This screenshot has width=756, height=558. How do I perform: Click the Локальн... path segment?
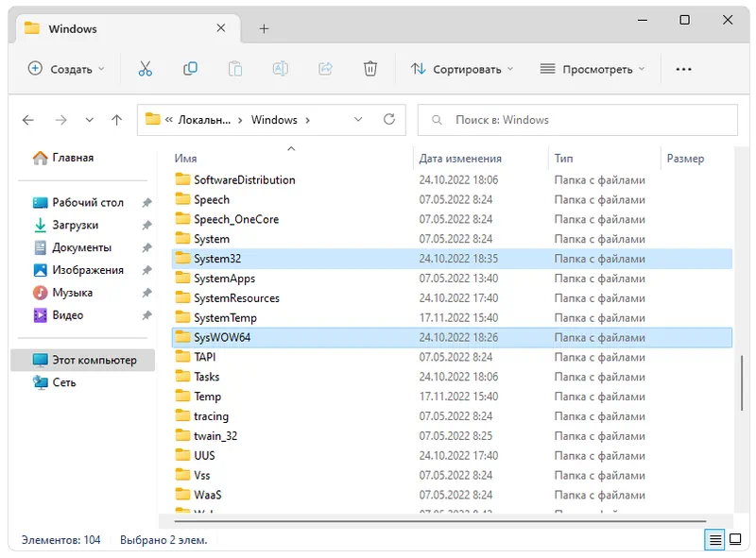click(204, 120)
